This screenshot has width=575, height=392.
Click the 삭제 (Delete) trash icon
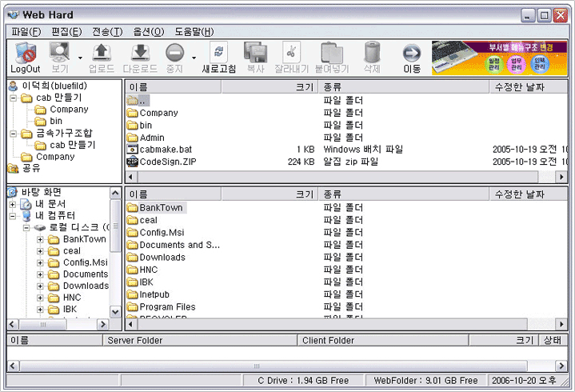(372, 54)
